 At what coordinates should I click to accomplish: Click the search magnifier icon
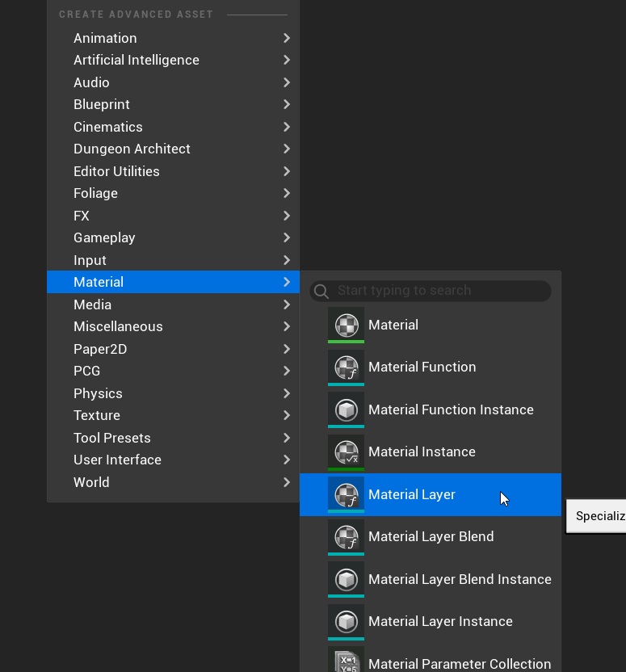tap(321, 291)
